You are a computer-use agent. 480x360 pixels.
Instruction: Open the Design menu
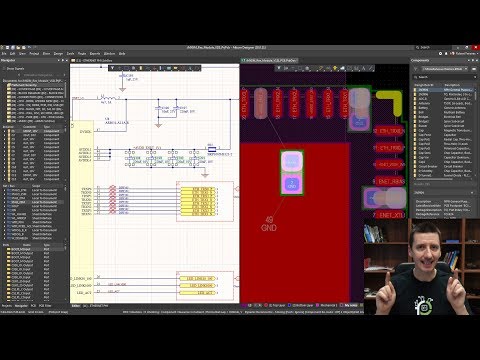click(x=58, y=54)
